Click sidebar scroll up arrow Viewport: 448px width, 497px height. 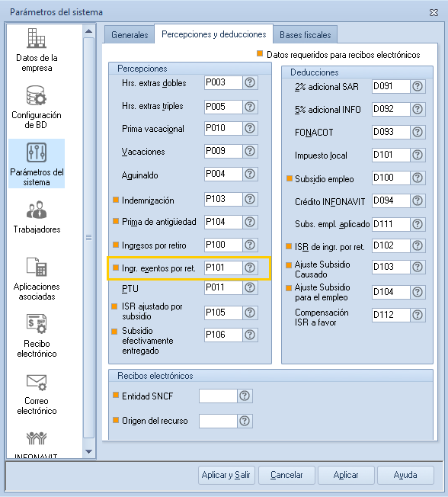coord(88,31)
